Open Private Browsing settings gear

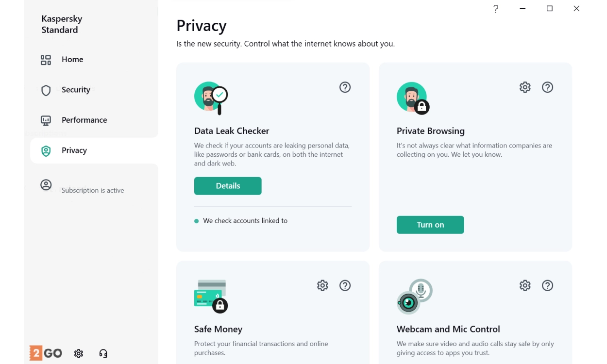tap(525, 87)
